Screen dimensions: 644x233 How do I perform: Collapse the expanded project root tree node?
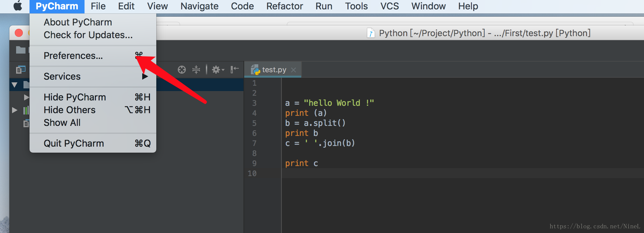tap(14, 85)
